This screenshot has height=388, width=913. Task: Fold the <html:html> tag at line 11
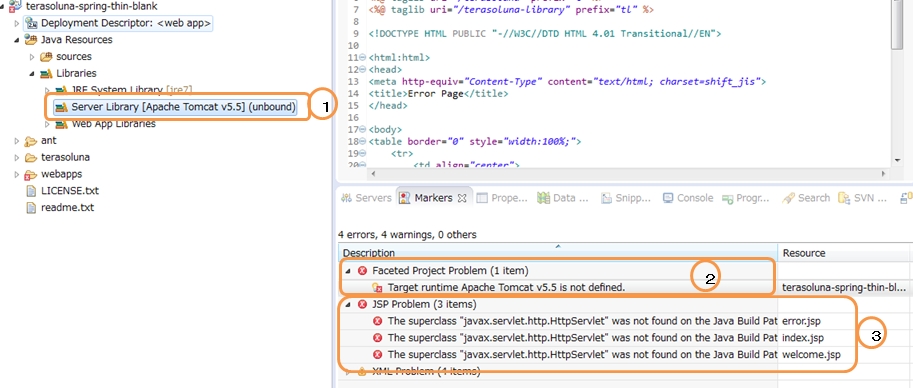point(363,58)
